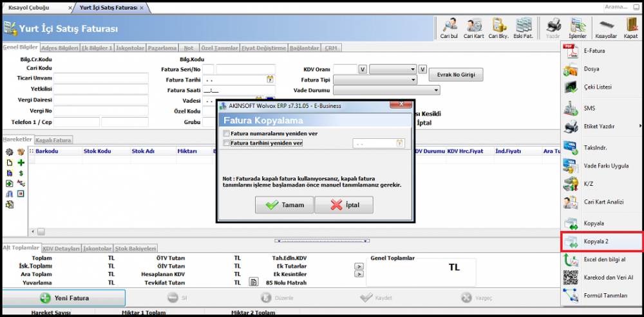
Task: Click red square icon in Hareketler toolbar
Action: click(x=21, y=194)
